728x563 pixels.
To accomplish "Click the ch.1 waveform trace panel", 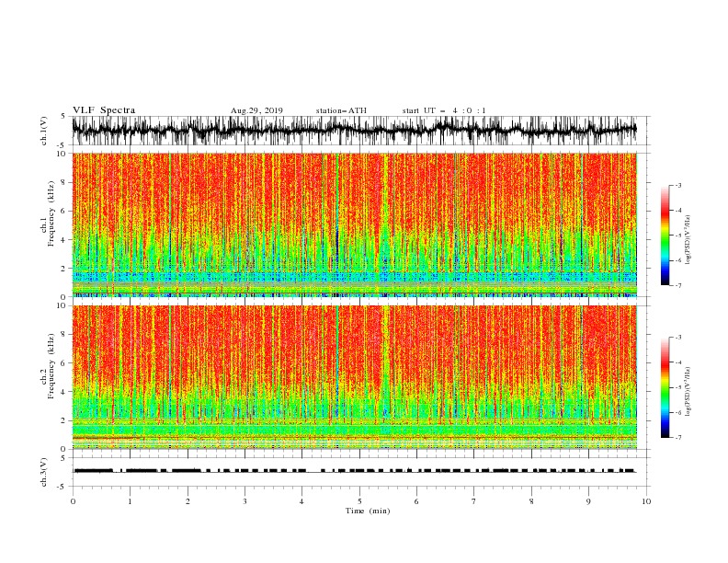I will (x=361, y=131).
